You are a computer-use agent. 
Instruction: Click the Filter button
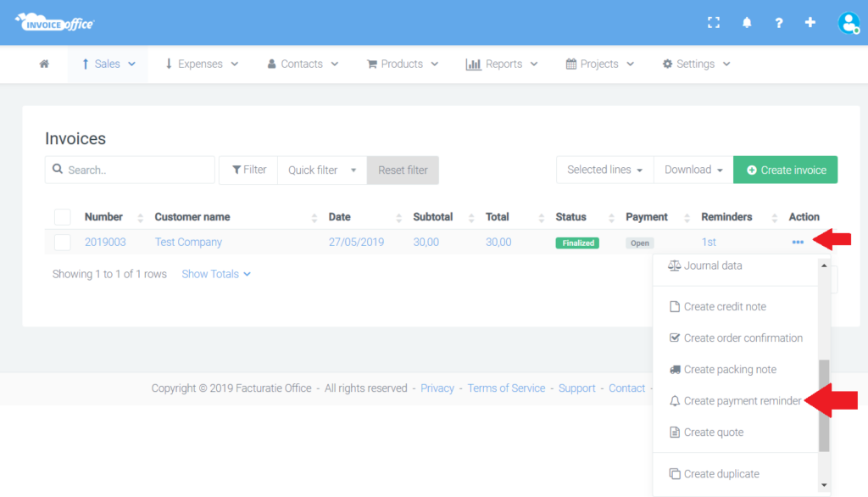tap(248, 170)
